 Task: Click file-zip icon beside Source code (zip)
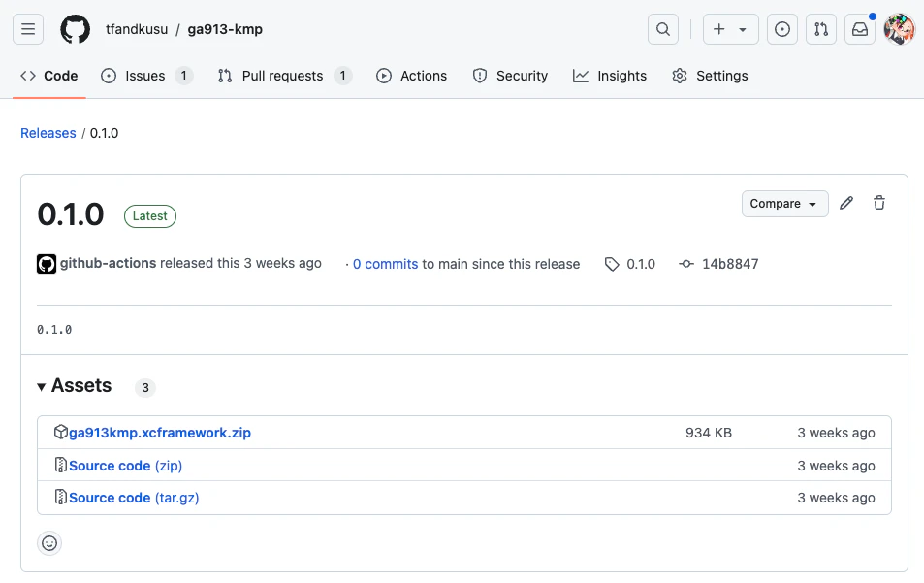tap(61, 465)
